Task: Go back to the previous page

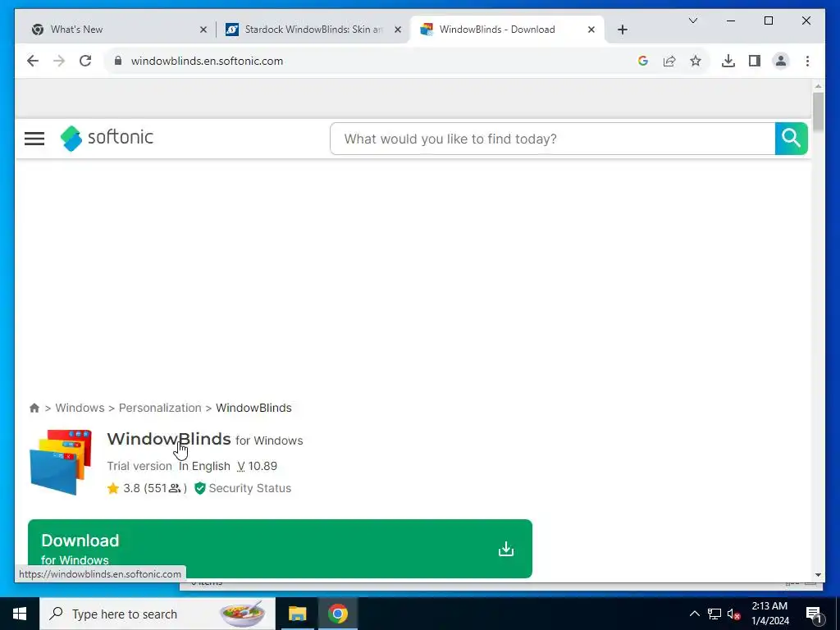Action: pyautogui.click(x=33, y=61)
